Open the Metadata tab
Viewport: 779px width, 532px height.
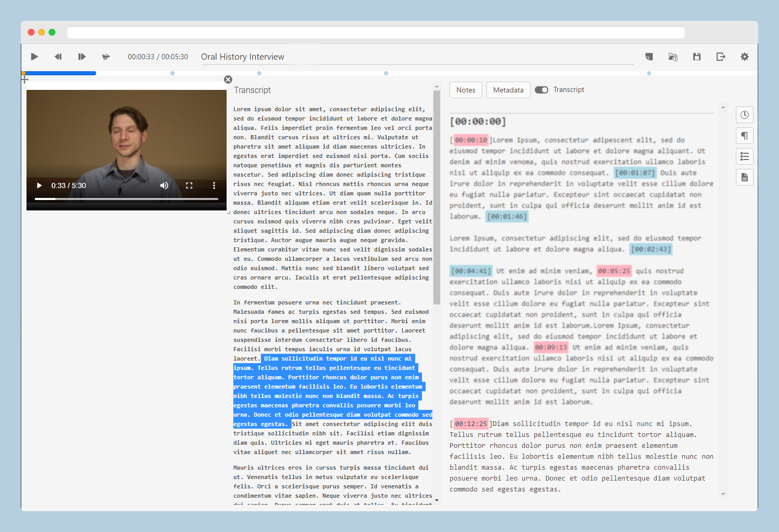coord(508,90)
